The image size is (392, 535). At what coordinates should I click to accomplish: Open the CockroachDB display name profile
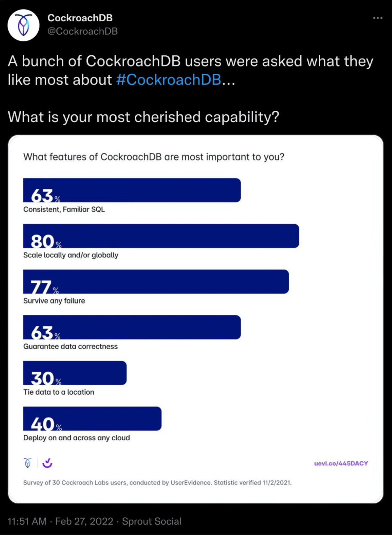80,18
